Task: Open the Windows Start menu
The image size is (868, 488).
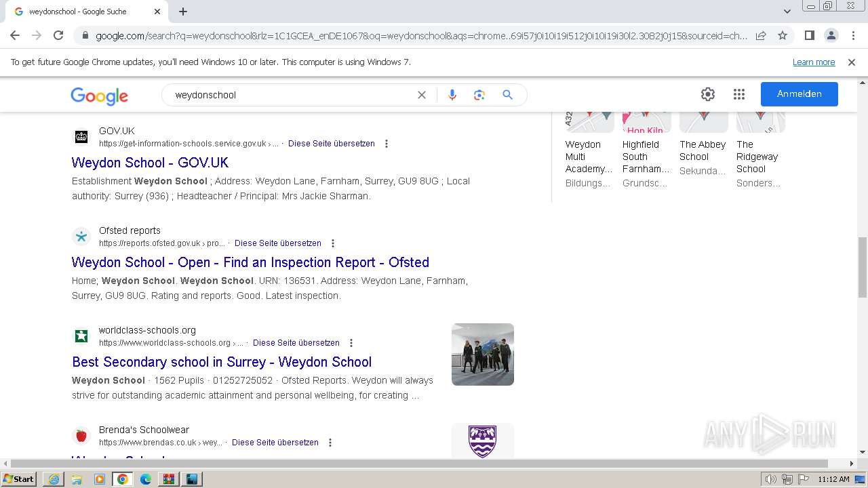Action: [x=19, y=479]
